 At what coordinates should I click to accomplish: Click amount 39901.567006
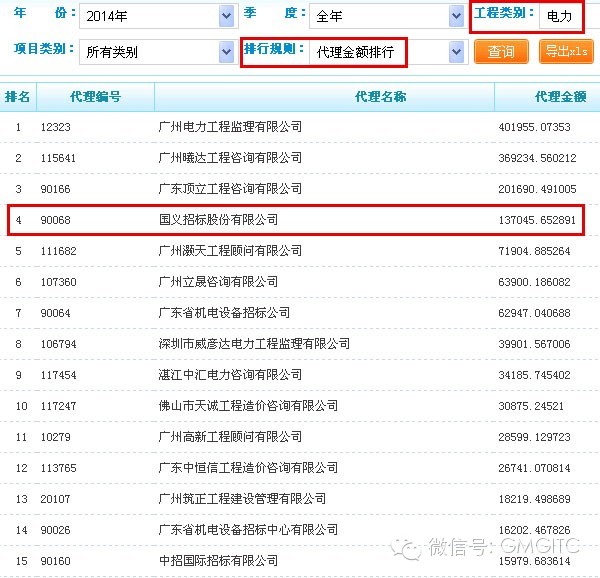pyautogui.click(x=534, y=344)
